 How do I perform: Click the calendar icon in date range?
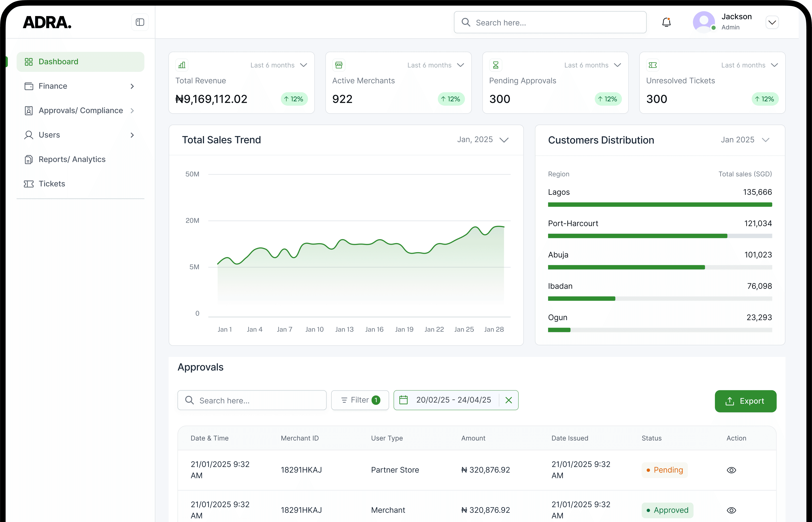[403, 400]
